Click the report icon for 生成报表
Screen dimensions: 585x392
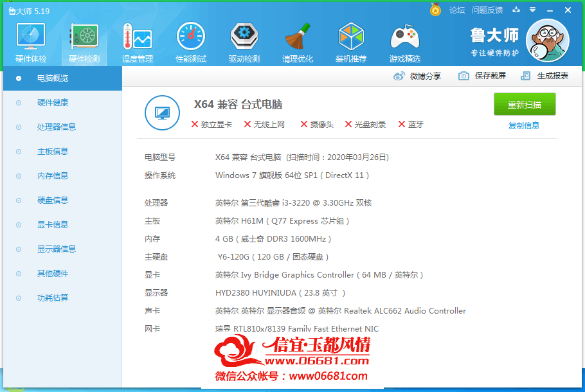click(x=525, y=76)
